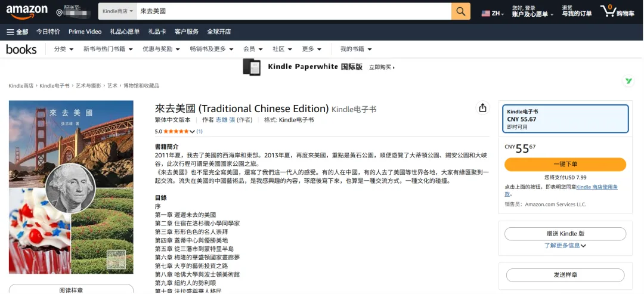
Task: Open Prime Video in navigation bar
Action: coord(85,32)
